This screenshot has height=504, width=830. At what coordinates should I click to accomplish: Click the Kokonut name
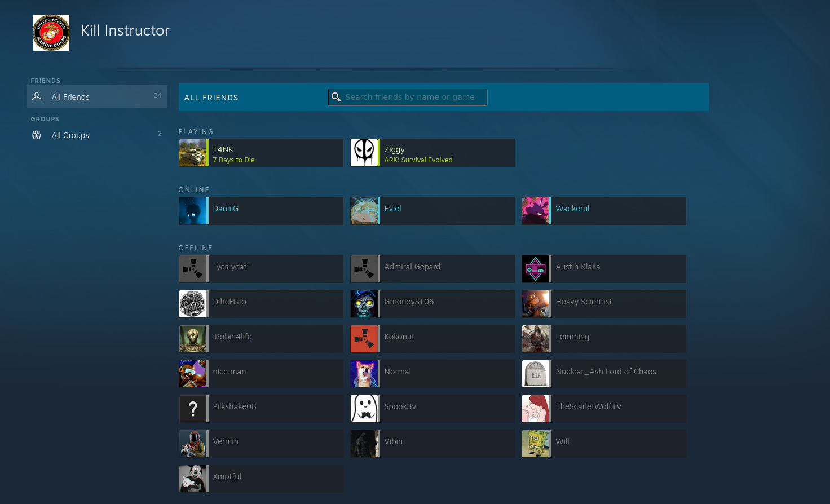399,337
